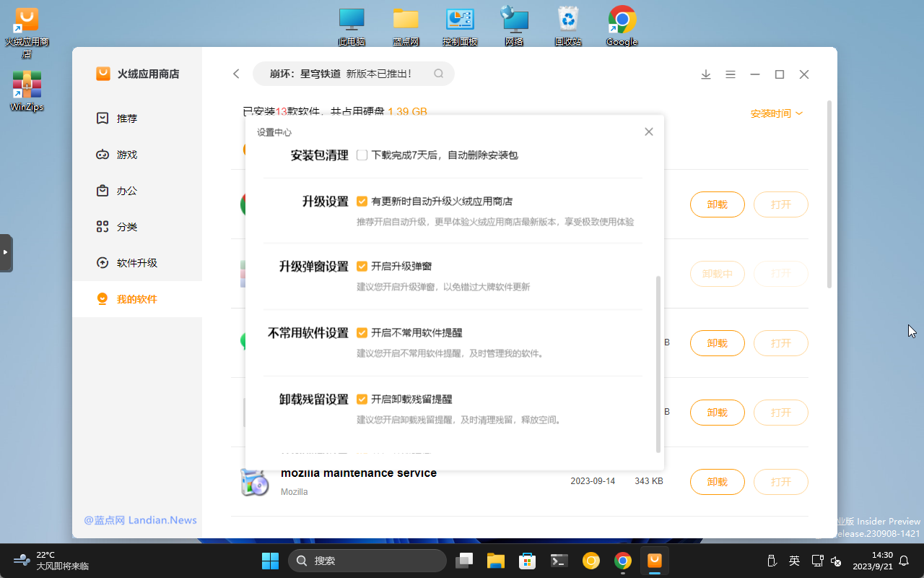Viewport: 924px width, 578px height.
Task: Uncheck 有更新时自动升级火绒应用商店
Action: [362, 202]
